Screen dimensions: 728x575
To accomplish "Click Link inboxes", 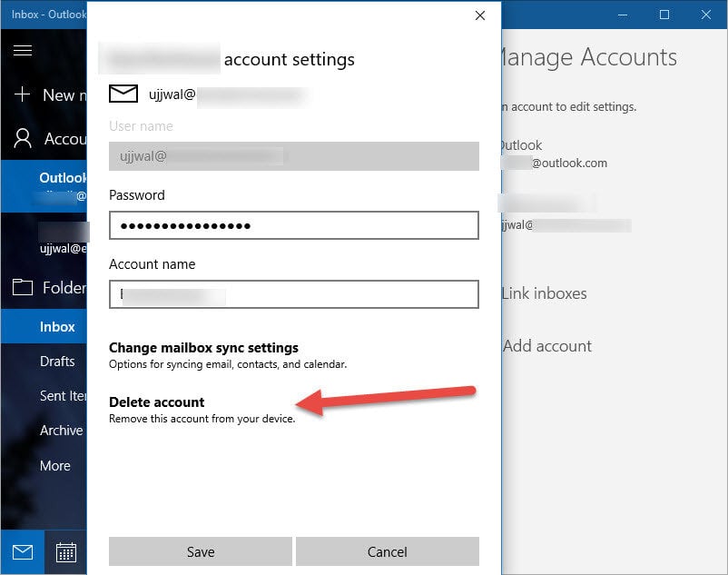I will (544, 293).
